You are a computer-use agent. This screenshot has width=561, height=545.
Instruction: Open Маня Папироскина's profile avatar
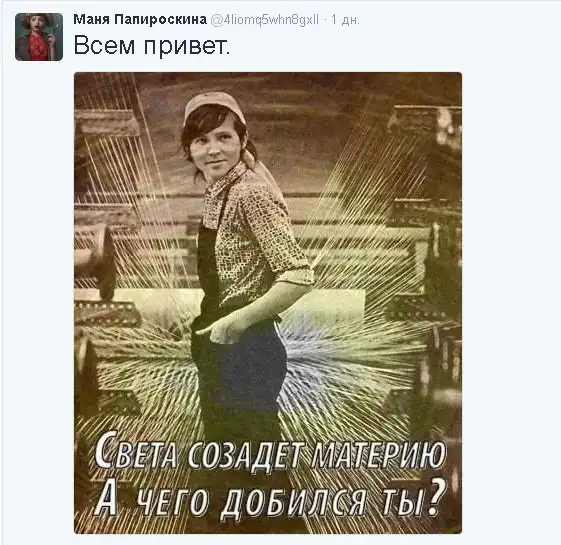pyautogui.click(x=39, y=37)
